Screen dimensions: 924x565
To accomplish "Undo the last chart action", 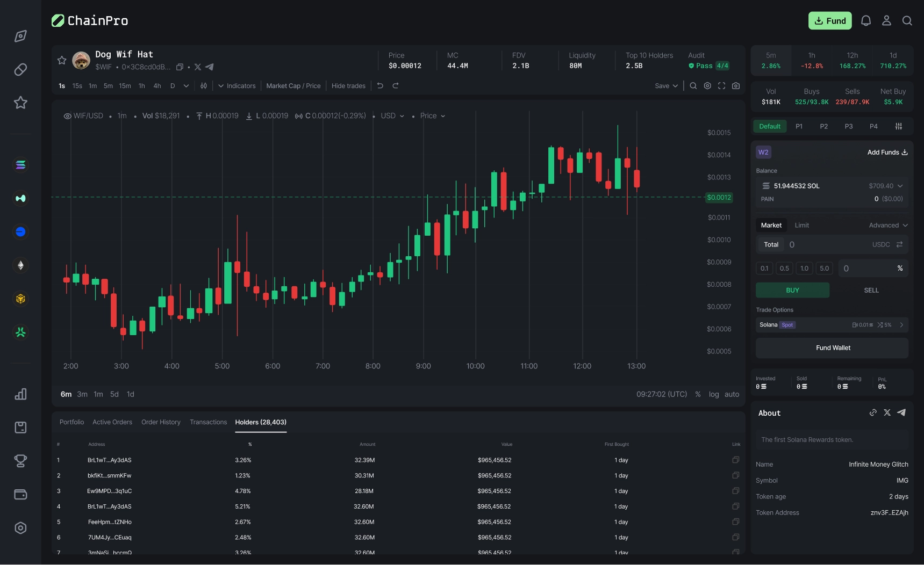I will (x=380, y=86).
